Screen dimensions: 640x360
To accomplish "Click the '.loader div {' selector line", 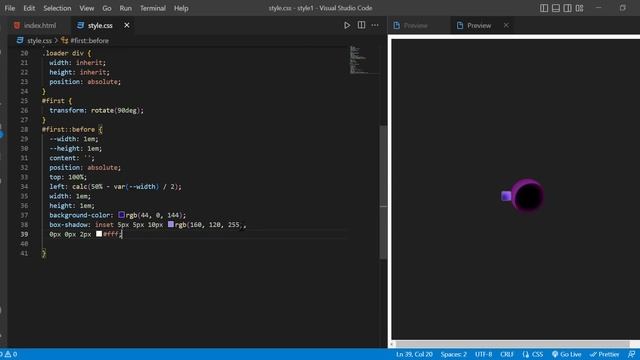I will click(x=67, y=53).
